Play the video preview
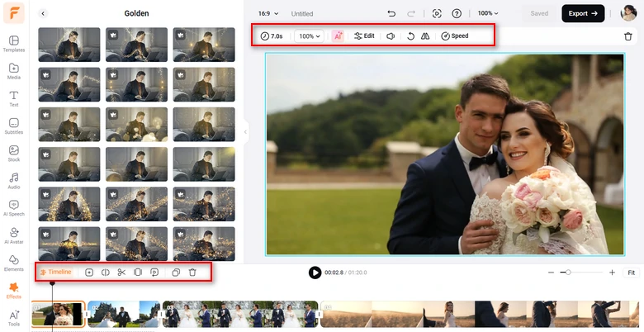644x332 pixels. pos(315,273)
